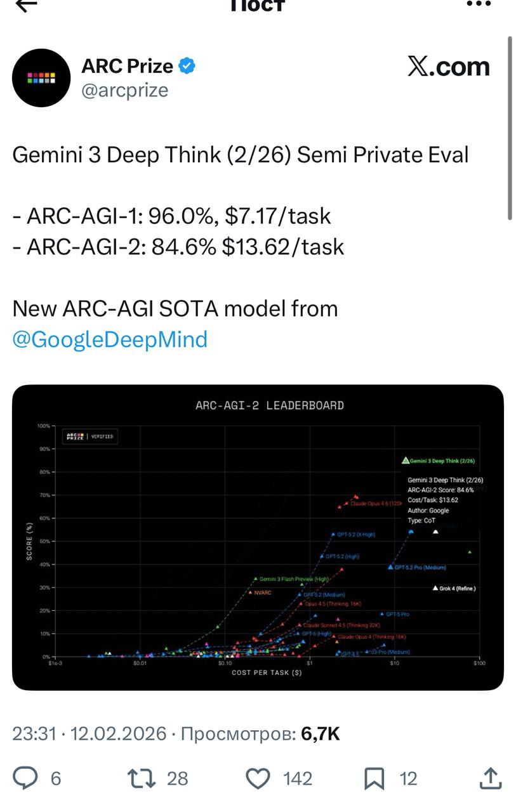Open the @GoogleDeepMind mention link
Viewport: 516px width, 812px height.
pyautogui.click(x=110, y=339)
